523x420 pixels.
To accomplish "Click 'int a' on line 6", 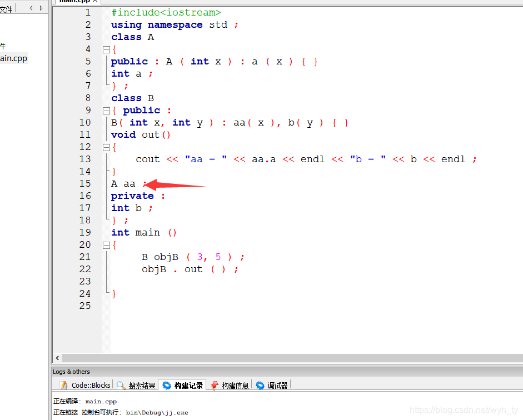I will click(126, 74).
